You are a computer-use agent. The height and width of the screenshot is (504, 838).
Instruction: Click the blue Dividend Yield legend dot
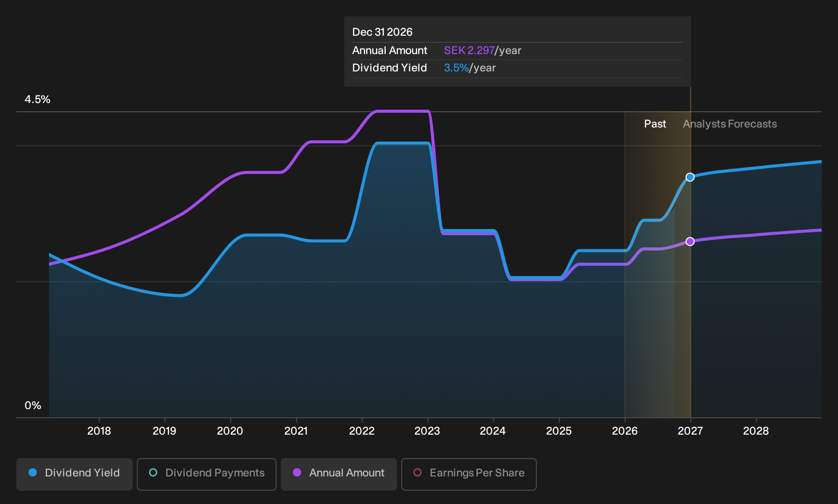click(x=33, y=473)
